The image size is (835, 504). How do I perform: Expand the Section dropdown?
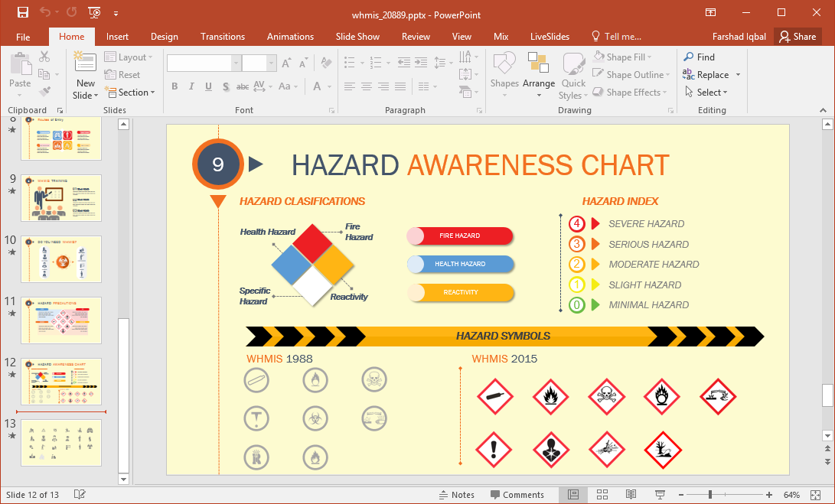[131, 92]
